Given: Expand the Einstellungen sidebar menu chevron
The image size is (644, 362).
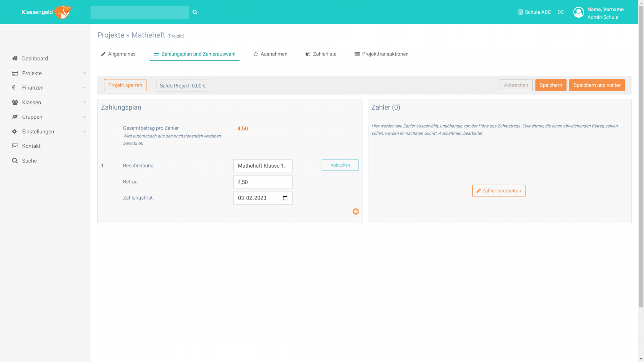Looking at the screenshot, I should click(x=84, y=131).
